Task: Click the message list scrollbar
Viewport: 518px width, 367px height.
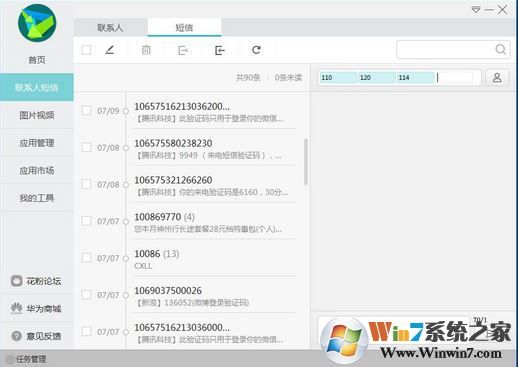Action: tap(306, 162)
